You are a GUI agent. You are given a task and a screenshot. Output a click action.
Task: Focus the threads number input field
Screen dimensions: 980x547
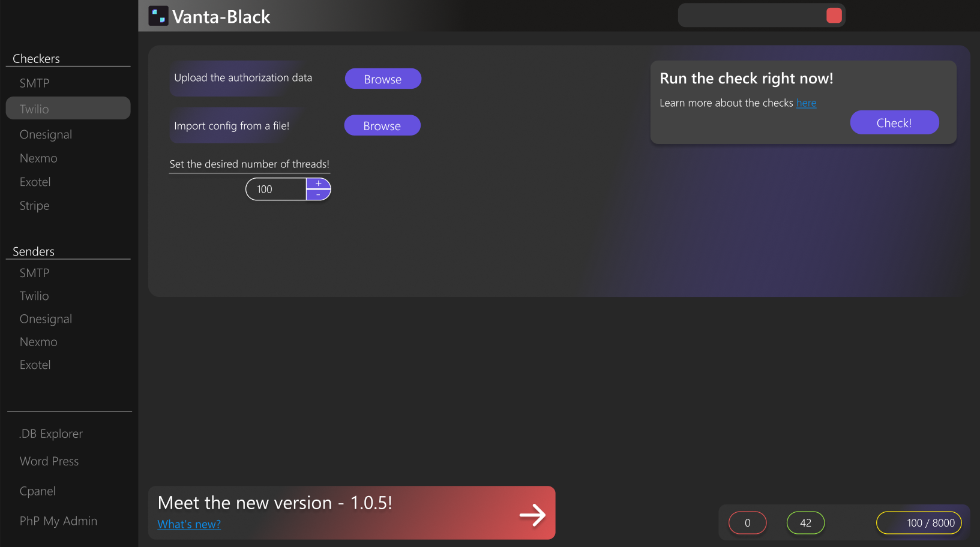pyautogui.click(x=276, y=189)
